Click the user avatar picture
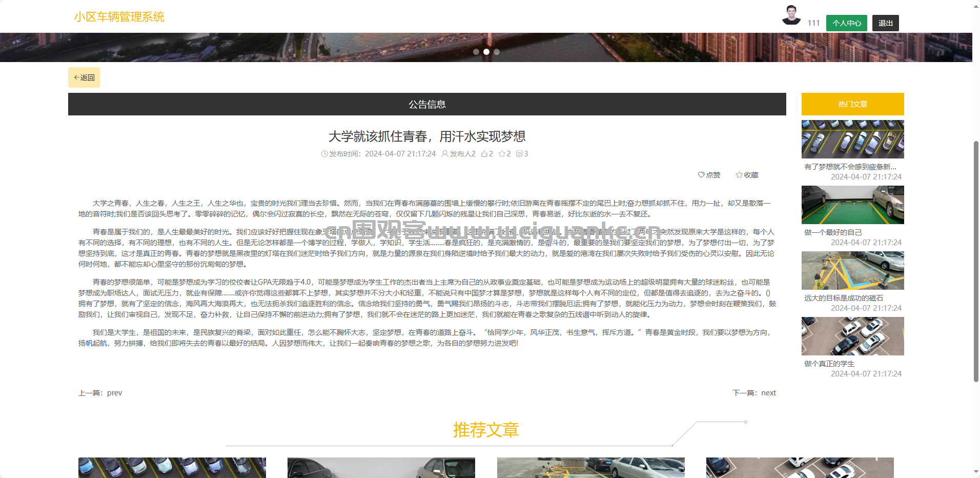Image resolution: width=980 pixels, height=478 pixels. 791,15
